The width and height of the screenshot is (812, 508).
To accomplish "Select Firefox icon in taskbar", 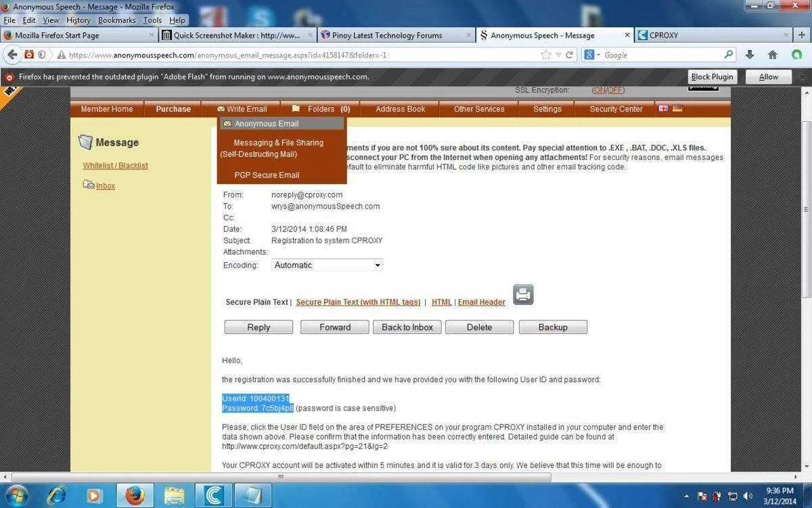I will pos(135,496).
